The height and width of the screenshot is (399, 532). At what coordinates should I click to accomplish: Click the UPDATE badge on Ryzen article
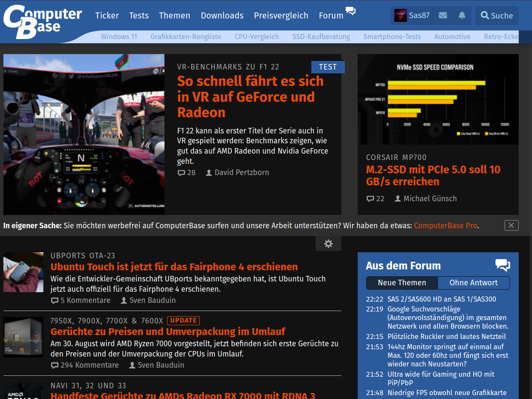pos(183,320)
